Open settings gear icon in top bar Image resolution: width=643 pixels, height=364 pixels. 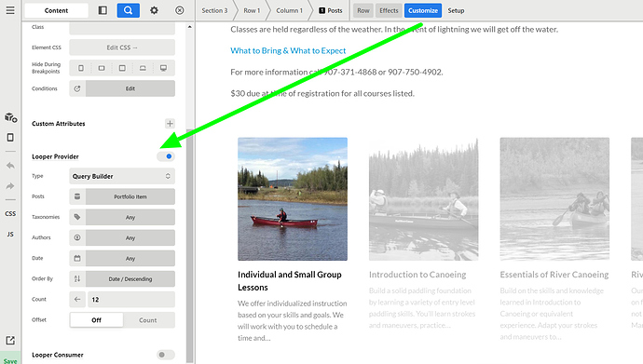click(x=154, y=10)
